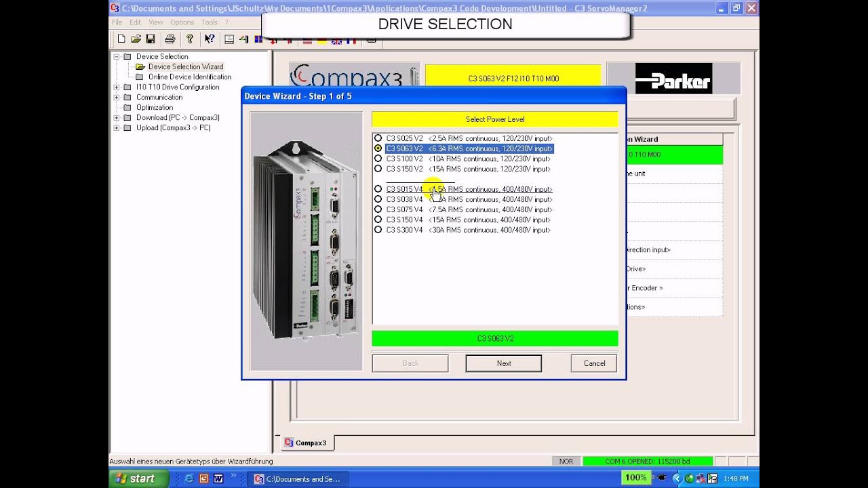This screenshot has height=488, width=868.
Task: Select the C3 S038 V4 radio button
Action: click(x=378, y=199)
